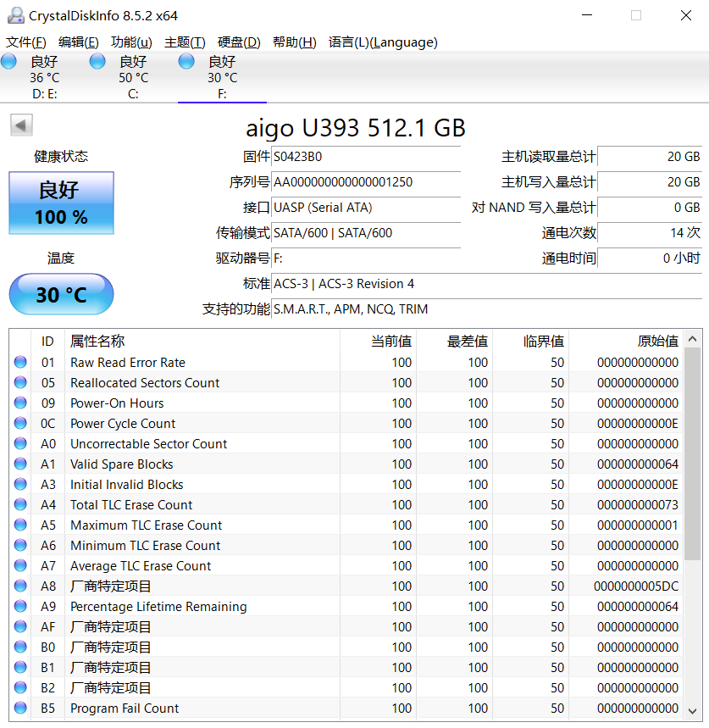Click the supported features field S.M.A.R.T., APM, NCQ, TRIM

tap(487, 309)
